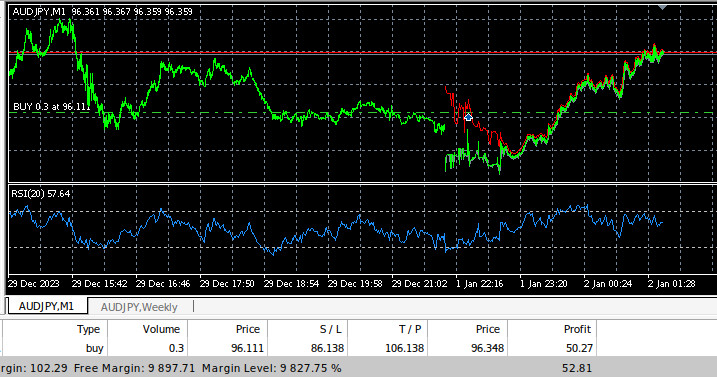
Task: Sort trades by the Volume column header
Action: (161, 329)
